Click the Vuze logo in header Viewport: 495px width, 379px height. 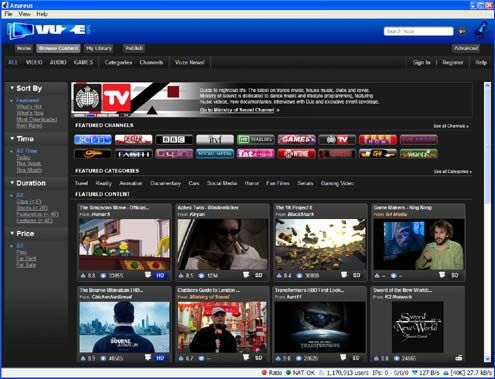click(x=48, y=31)
